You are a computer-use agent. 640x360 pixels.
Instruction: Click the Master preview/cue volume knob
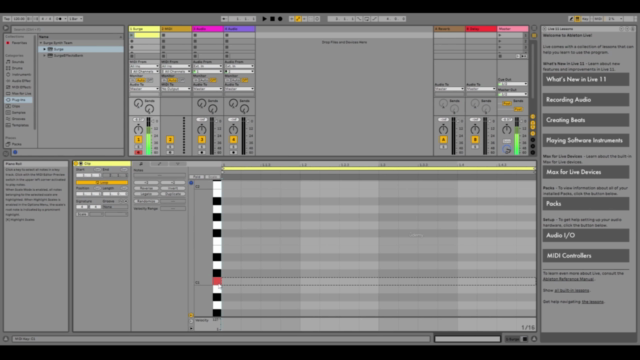click(x=507, y=149)
